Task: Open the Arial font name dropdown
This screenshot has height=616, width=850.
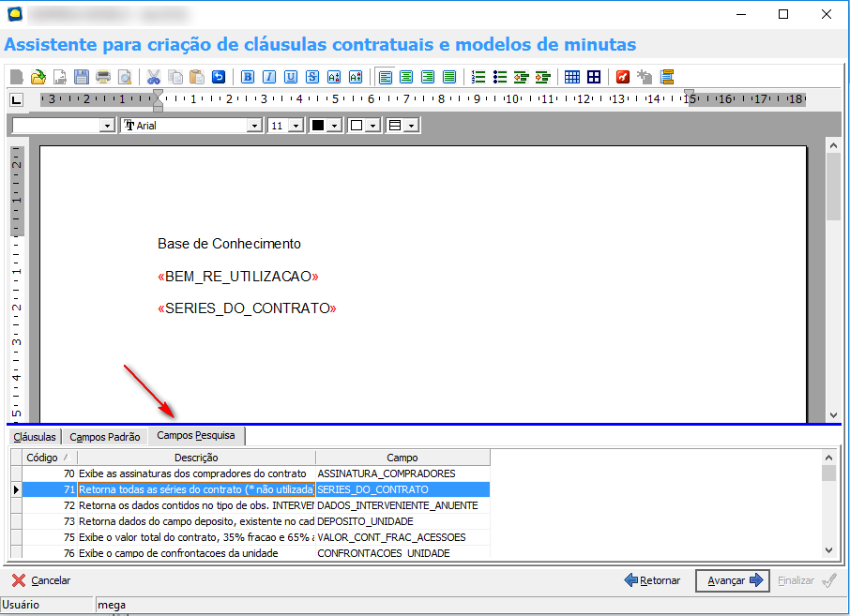Action: pyautogui.click(x=253, y=126)
